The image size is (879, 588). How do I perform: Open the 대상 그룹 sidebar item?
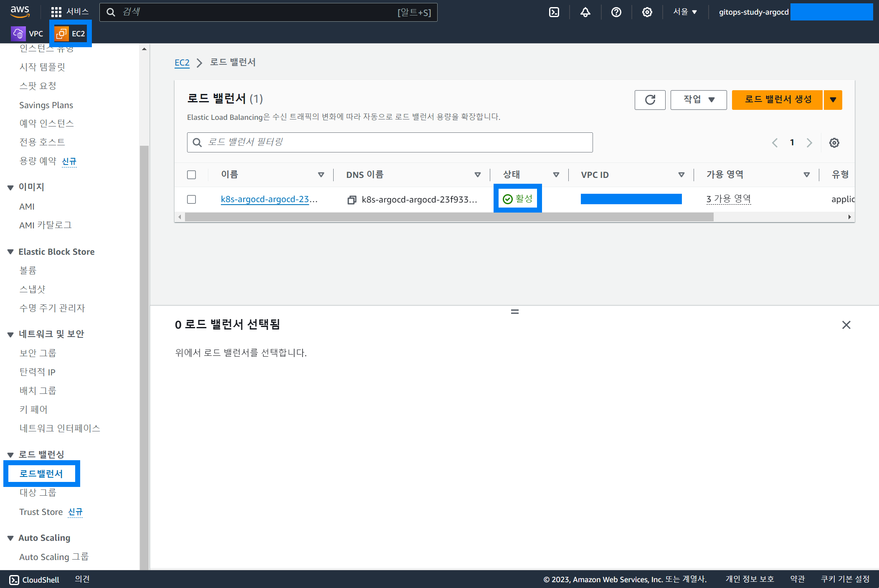click(38, 493)
